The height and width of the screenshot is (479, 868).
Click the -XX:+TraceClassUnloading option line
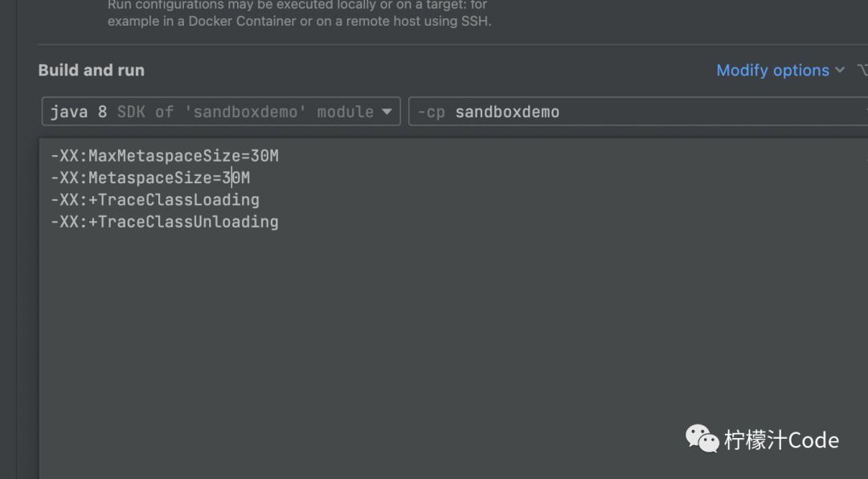165,222
